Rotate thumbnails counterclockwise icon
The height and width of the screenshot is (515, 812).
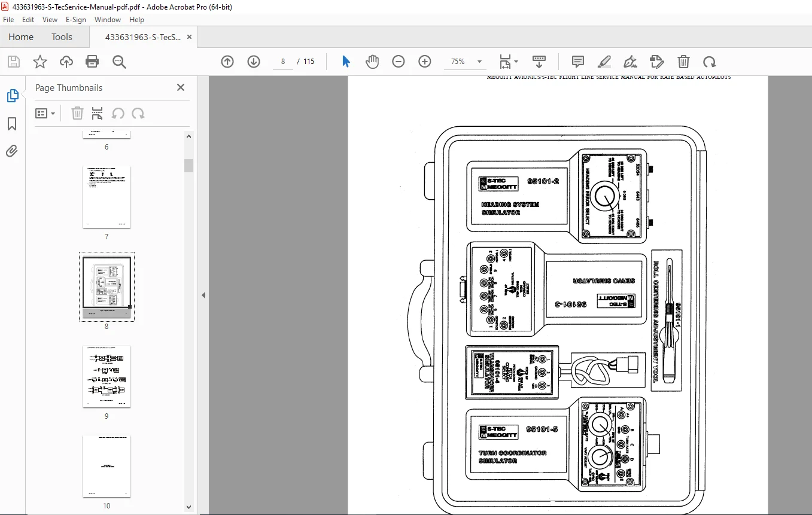118,114
